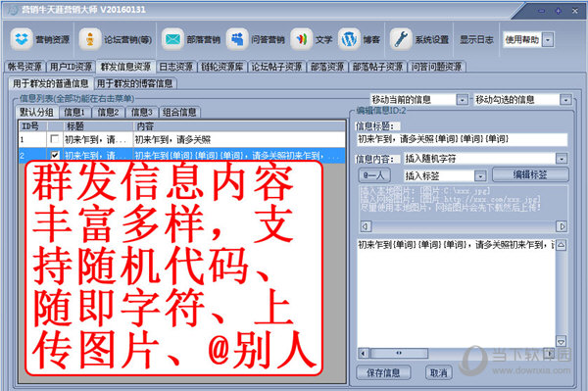Open the 插入标签 dropdown
This screenshot has height=391, width=588.
[x=480, y=175]
